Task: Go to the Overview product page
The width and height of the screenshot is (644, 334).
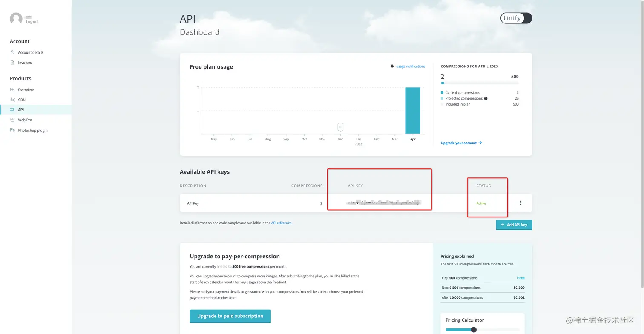Action: pos(26,90)
